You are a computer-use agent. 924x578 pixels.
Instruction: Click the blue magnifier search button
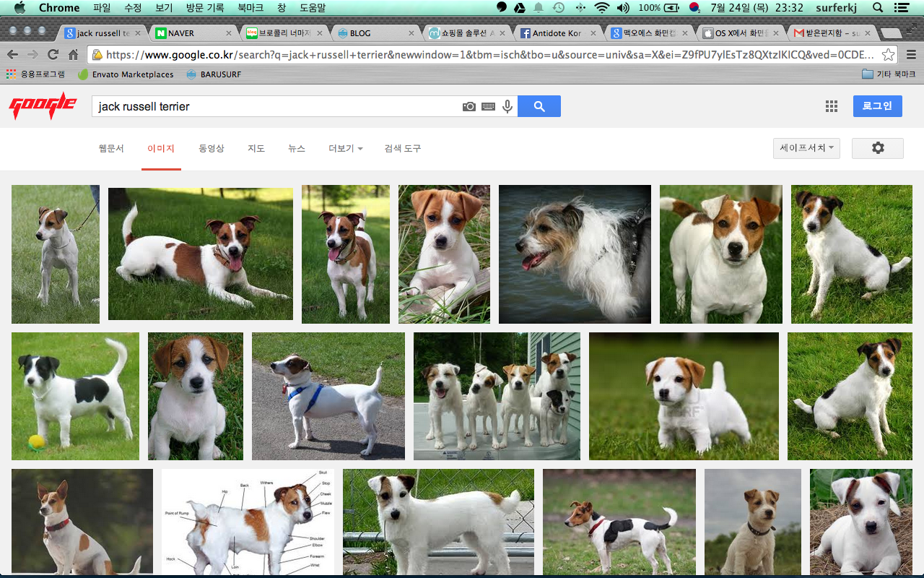tap(539, 106)
